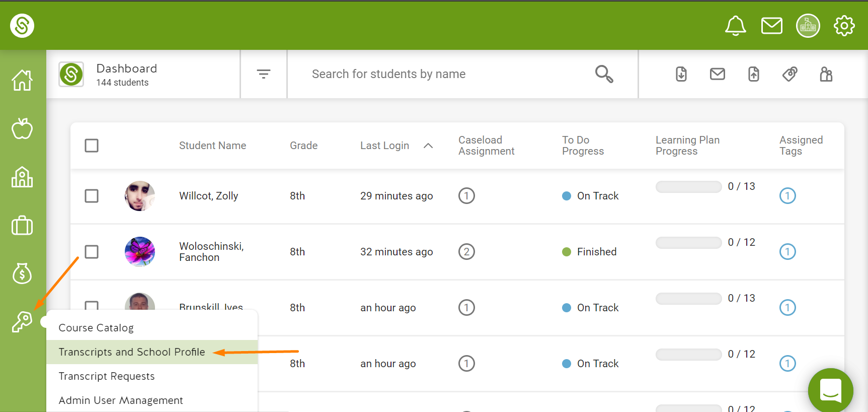Image resolution: width=868 pixels, height=412 pixels.
Task: Sort by Caseload Assignment column
Action: 486,146
